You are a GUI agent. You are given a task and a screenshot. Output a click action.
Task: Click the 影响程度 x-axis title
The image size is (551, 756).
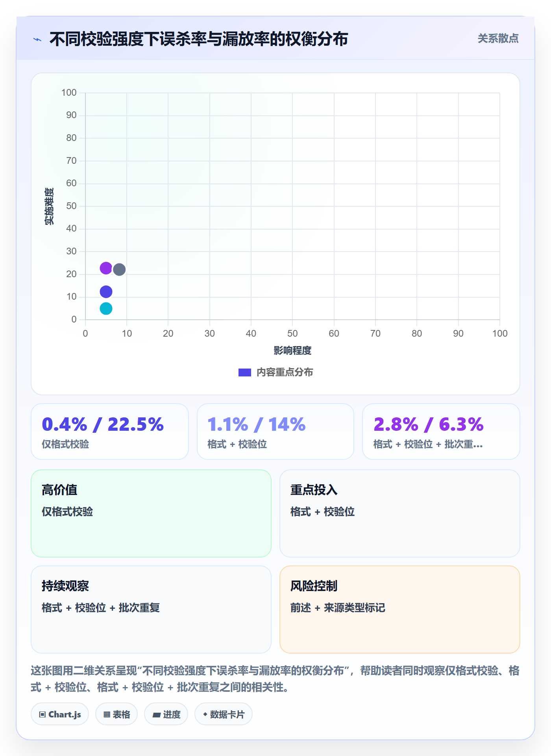coord(292,350)
